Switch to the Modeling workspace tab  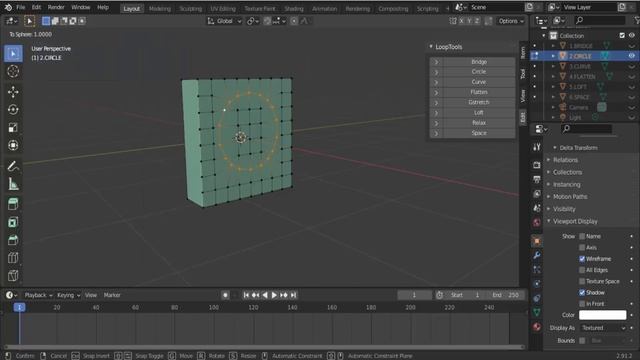[x=160, y=9]
